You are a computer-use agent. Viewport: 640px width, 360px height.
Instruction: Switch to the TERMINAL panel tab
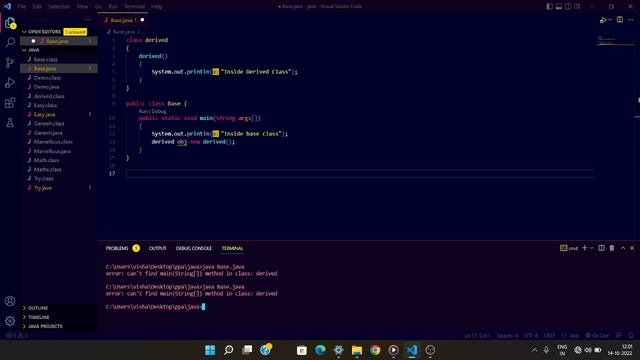[232, 248]
